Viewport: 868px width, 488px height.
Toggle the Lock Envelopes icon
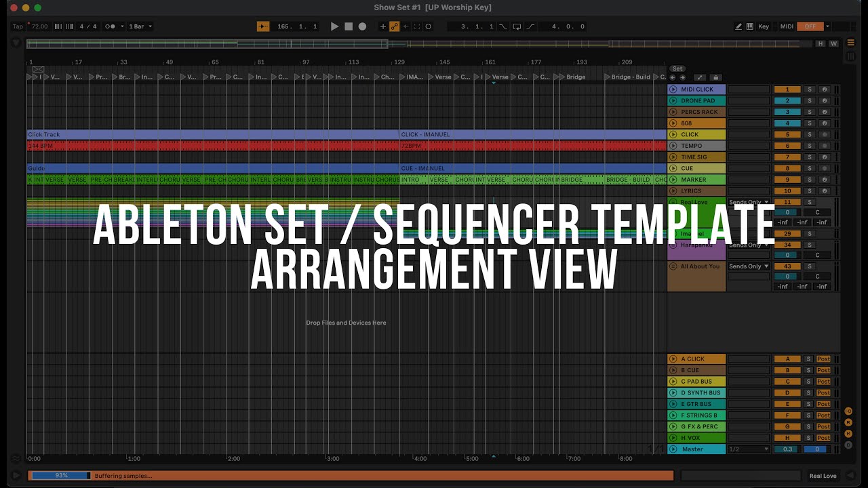pyautogui.click(x=715, y=77)
